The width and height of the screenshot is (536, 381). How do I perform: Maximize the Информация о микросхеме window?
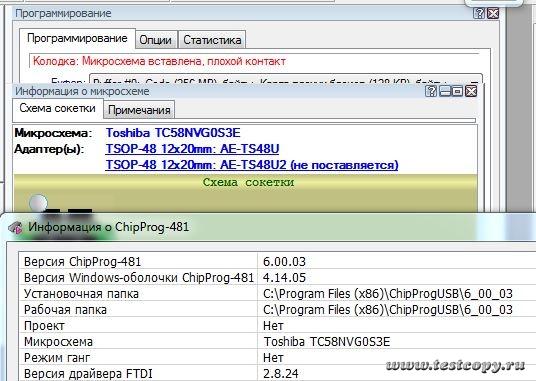[457, 91]
